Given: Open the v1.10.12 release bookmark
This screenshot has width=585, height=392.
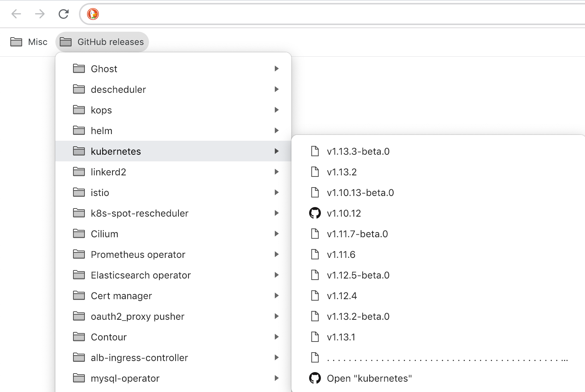Looking at the screenshot, I should 438,213.
